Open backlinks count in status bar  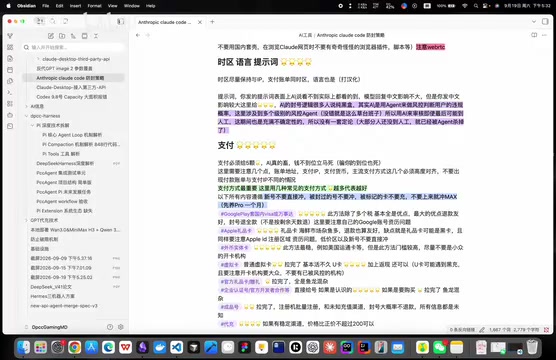tap(462, 330)
